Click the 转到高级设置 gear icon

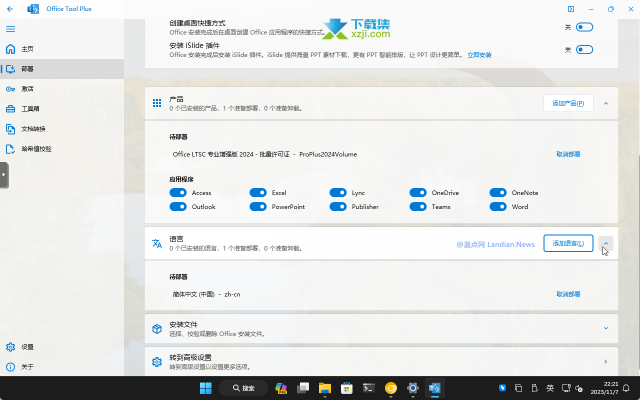(157, 362)
